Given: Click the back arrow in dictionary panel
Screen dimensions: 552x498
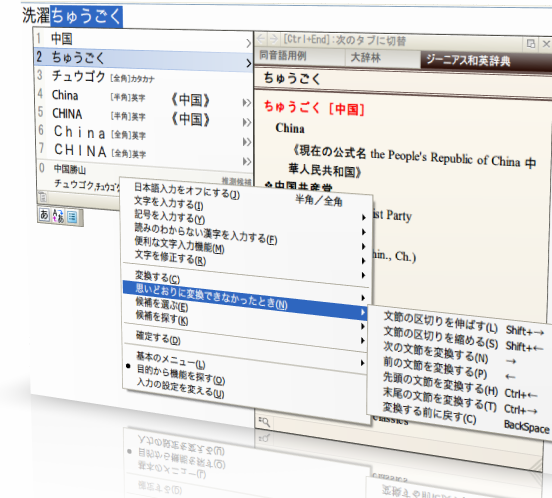Looking at the screenshot, I should pyautogui.click(x=261, y=39).
